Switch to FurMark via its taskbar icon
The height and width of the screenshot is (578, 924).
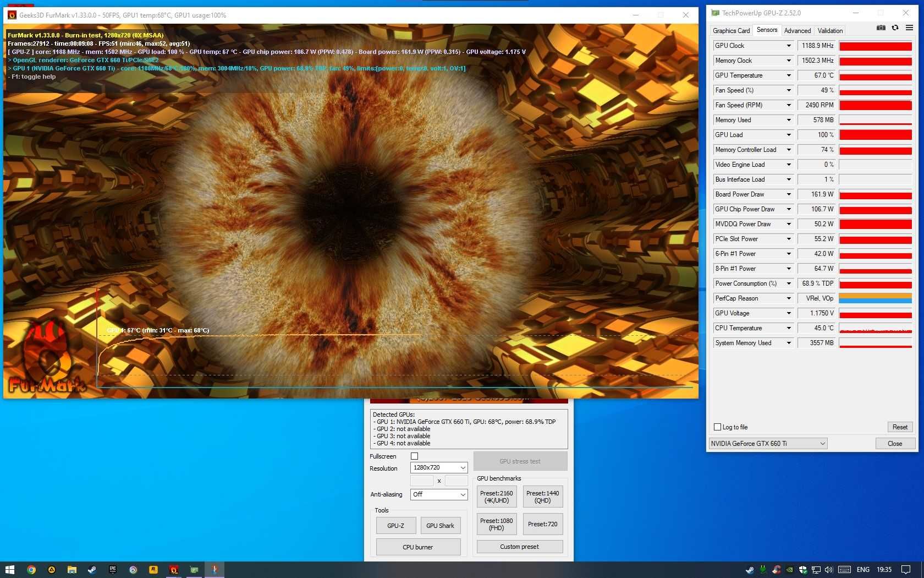[x=174, y=570]
